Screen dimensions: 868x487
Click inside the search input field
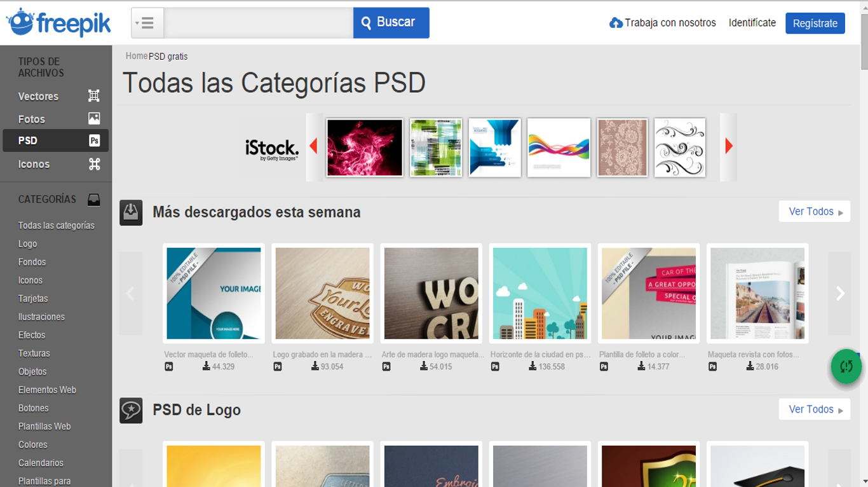tap(257, 22)
